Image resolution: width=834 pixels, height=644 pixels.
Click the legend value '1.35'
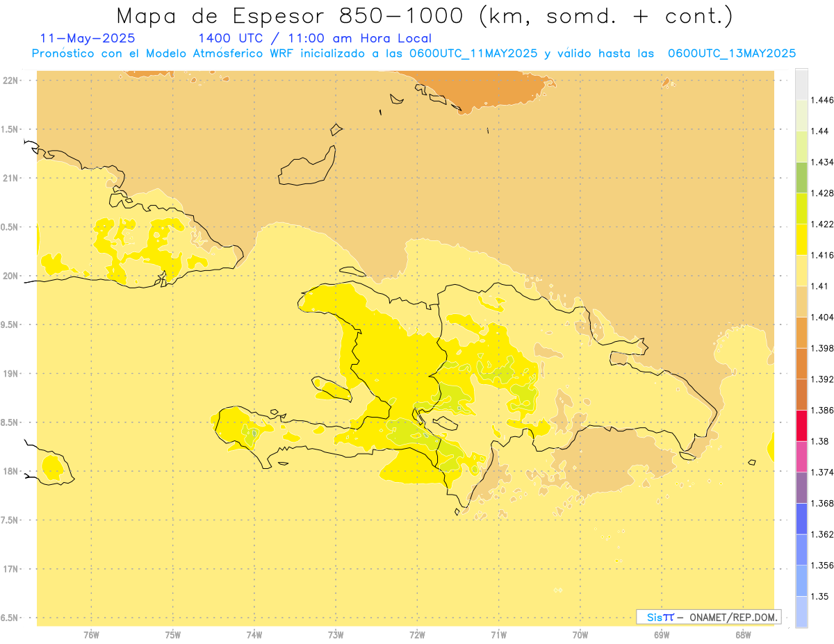click(x=819, y=596)
